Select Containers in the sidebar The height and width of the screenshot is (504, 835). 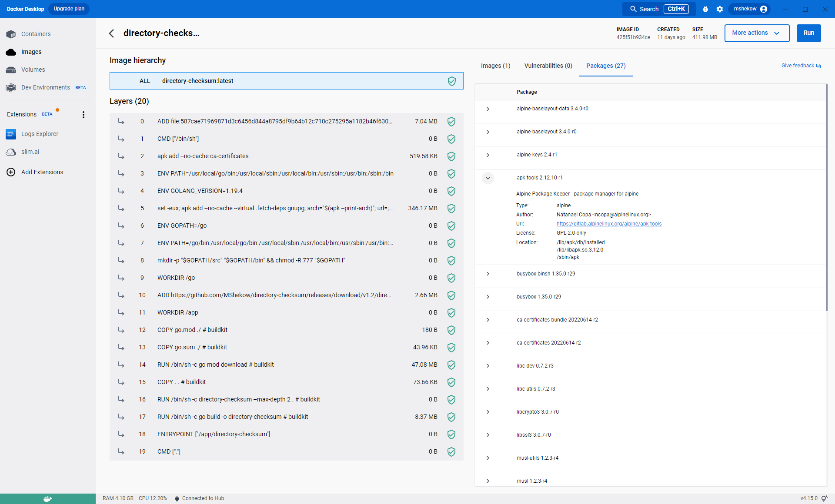coord(36,34)
